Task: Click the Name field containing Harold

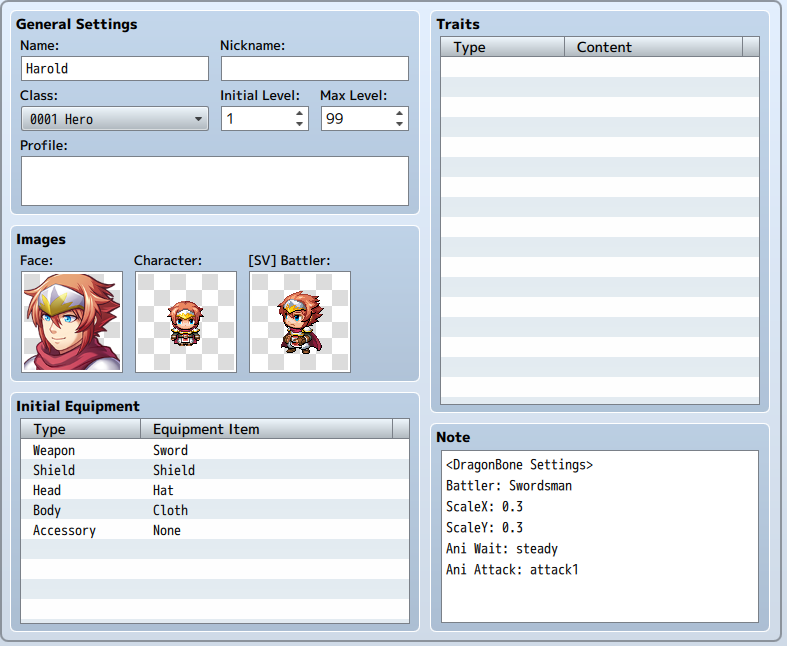Action: click(x=115, y=68)
